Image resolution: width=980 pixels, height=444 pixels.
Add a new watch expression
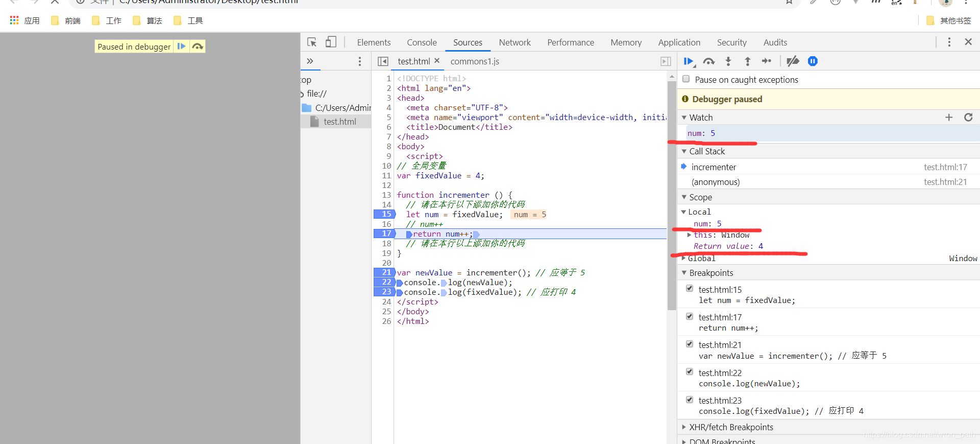949,118
